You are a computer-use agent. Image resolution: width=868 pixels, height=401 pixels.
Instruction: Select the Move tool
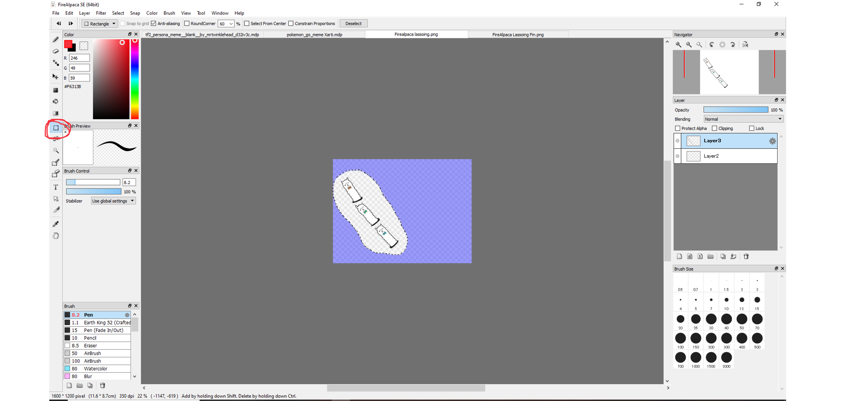(56, 77)
